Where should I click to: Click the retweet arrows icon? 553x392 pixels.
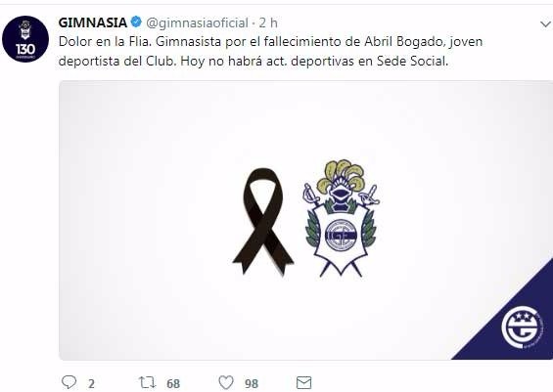coord(147,382)
